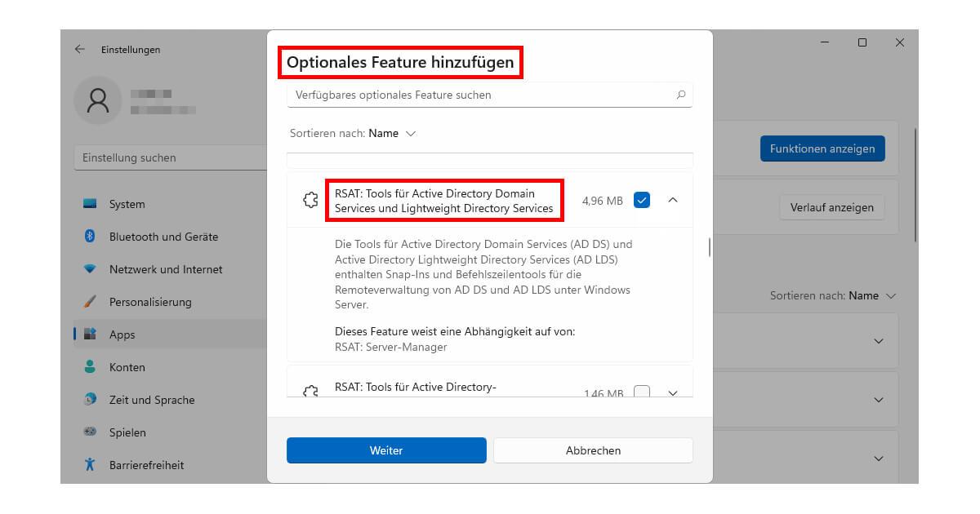Show installed features via Funktionen anzeigen

(x=822, y=148)
